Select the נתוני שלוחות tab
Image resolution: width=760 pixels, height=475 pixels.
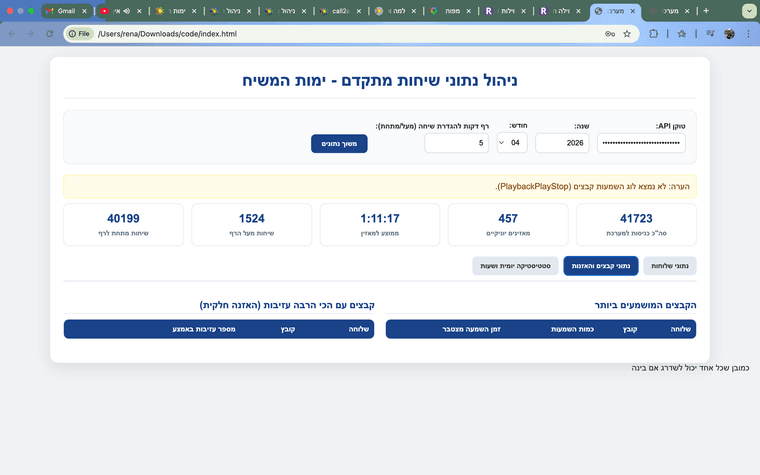[670, 266]
